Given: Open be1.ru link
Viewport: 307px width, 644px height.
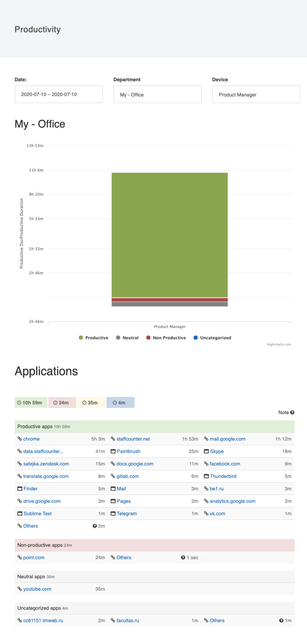Looking at the screenshot, I should [217, 489].
